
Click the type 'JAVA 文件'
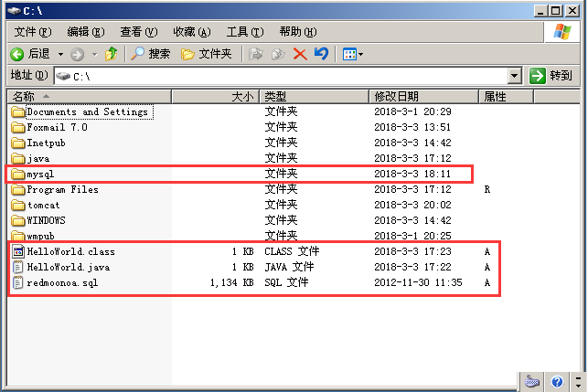pyautogui.click(x=289, y=267)
